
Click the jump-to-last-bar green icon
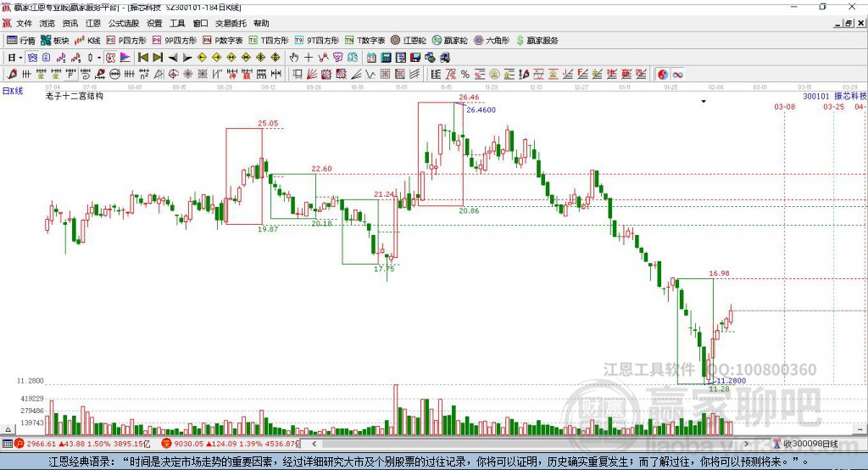pyautogui.click(x=158, y=58)
